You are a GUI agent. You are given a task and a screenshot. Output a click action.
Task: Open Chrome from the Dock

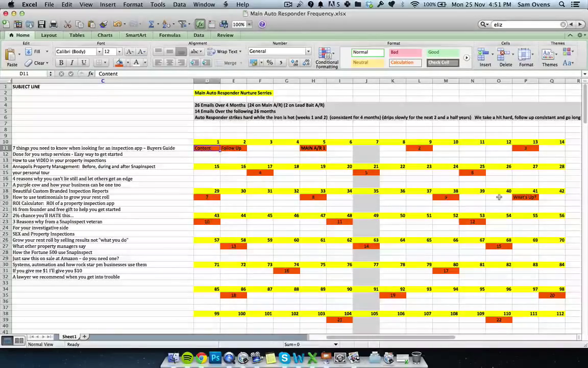click(x=201, y=358)
